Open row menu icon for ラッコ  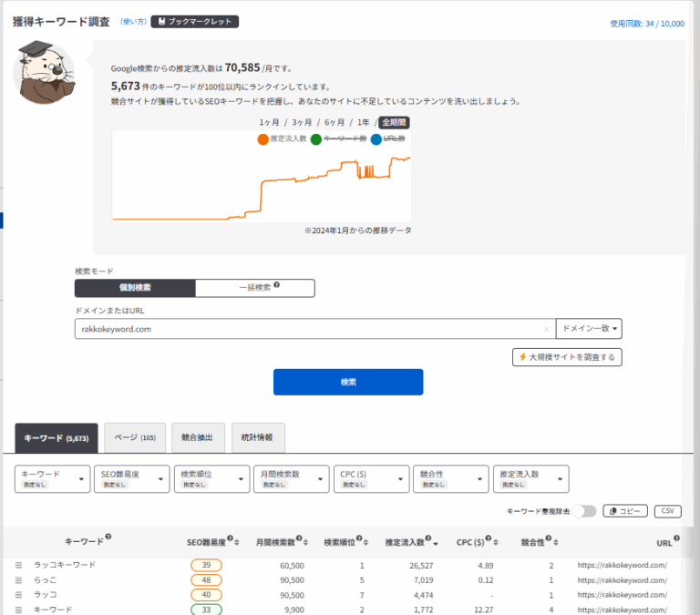point(18,595)
